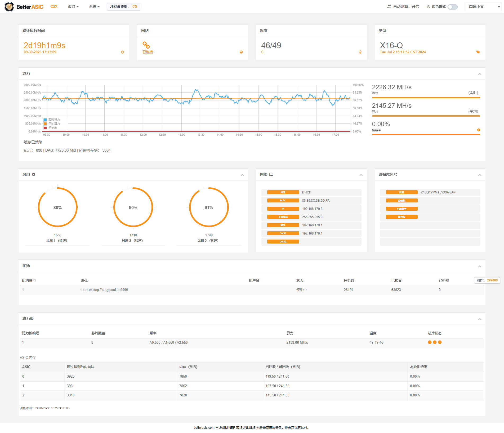Screen dimensions: 504x433
Task: Click the hashboard frequency A0:550 / A1:550 / A2:550
Action: coord(168,343)
